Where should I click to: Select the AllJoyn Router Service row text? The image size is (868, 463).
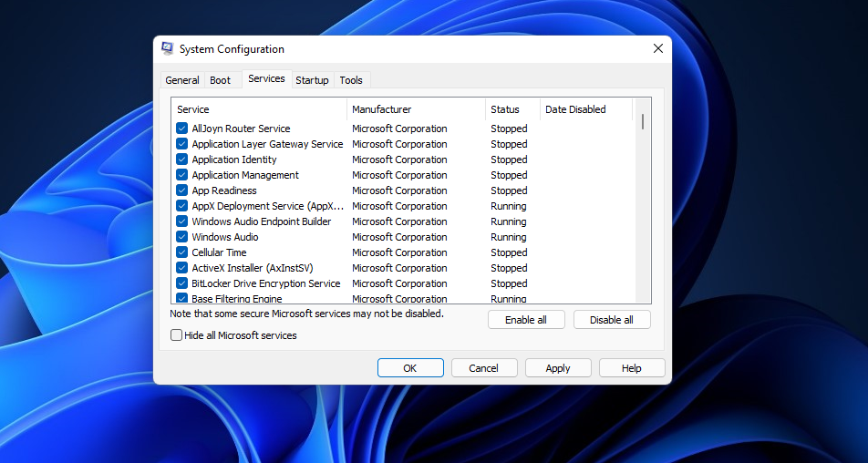tap(241, 129)
